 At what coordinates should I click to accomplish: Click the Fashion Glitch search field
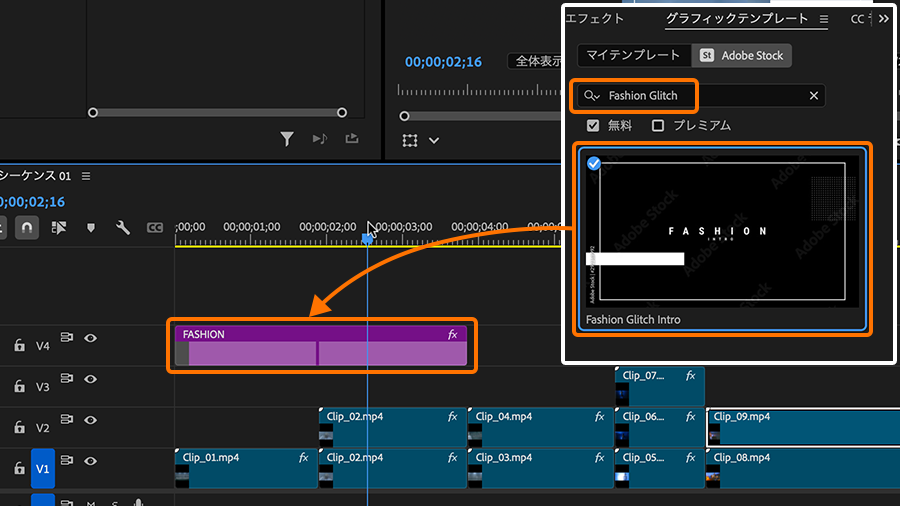[703, 96]
